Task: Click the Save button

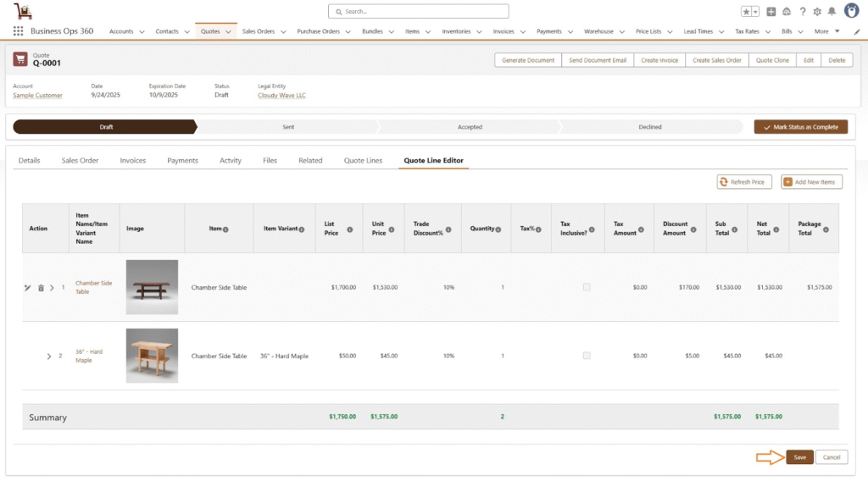Action: point(799,457)
